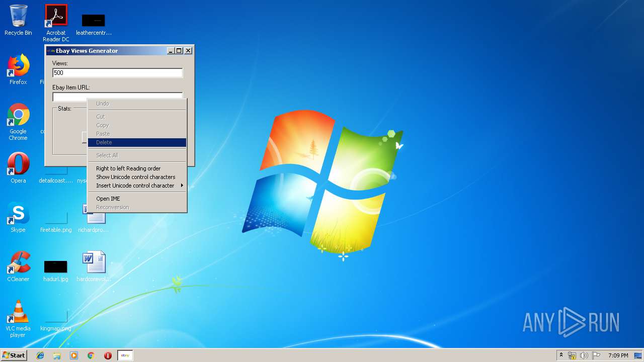Switch to Ebay Views Generator taskbar button
Viewport: 644px width, 362px height.
click(125, 355)
